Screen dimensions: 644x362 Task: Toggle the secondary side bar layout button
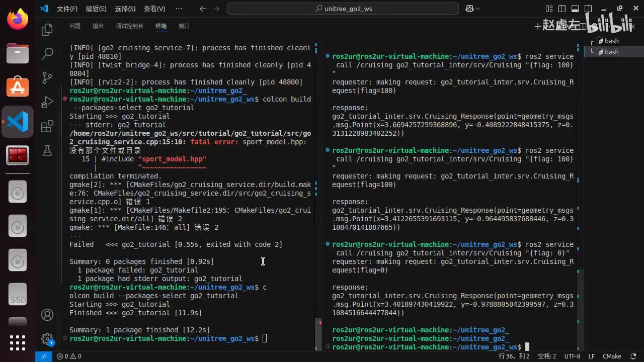(x=588, y=9)
